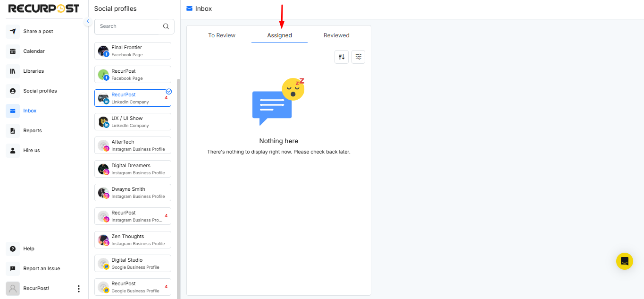Viewport: 644px width, 299px height.
Task: Click the Zen Thoughts profile avatar
Action: pyautogui.click(x=103, y=240)
